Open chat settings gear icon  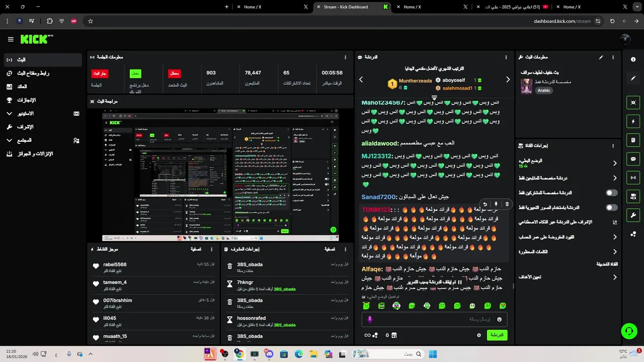click(x=479, y=335)
